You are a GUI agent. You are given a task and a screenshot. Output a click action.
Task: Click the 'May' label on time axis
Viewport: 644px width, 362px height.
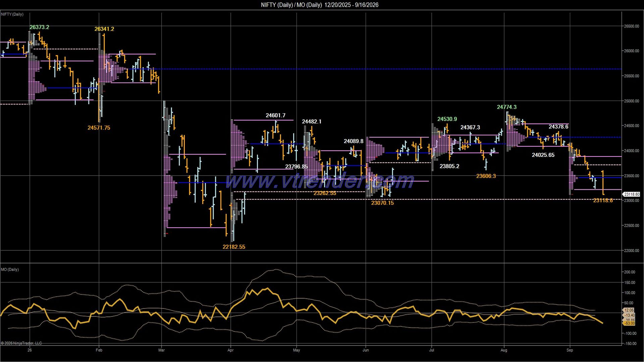pyautogui.click(x=297, y=350)
